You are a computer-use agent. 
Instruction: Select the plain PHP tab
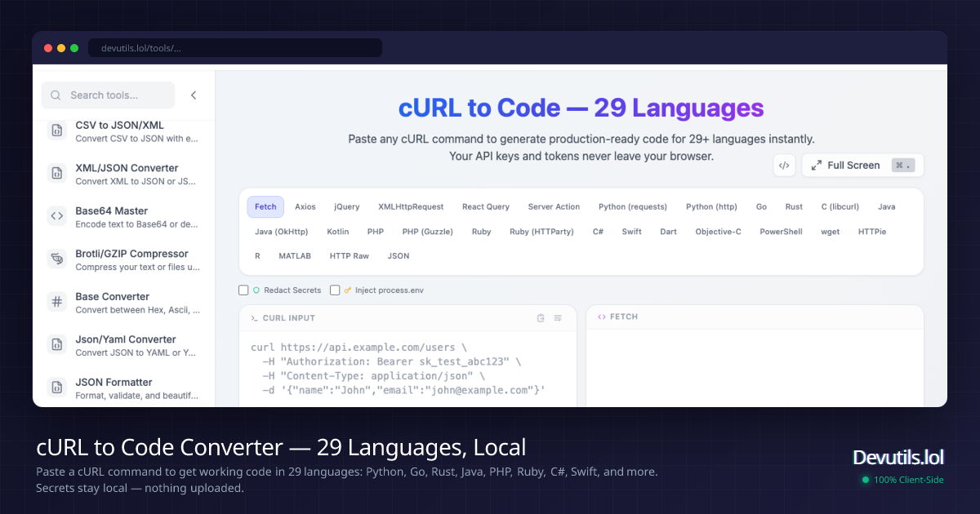(x=376, y=232)
